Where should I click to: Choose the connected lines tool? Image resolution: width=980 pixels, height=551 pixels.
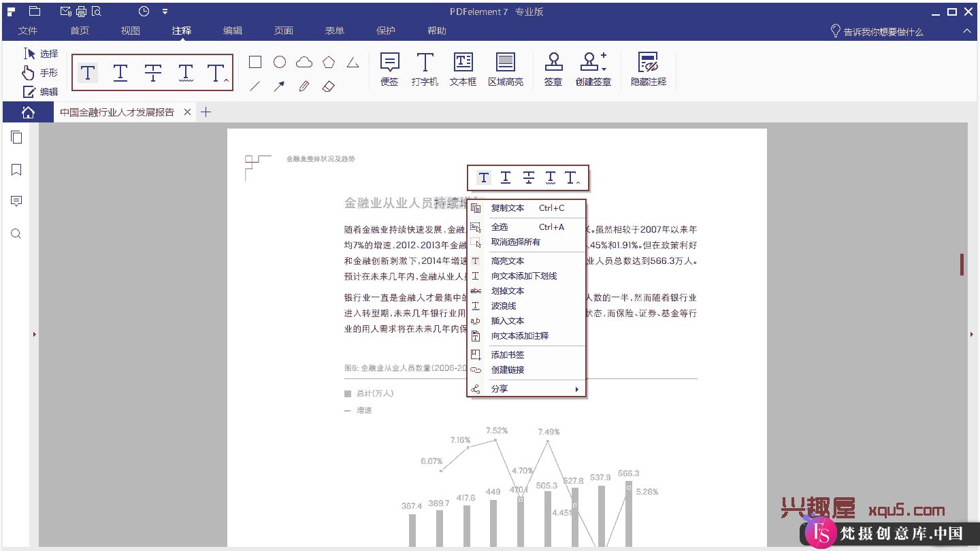(353, 63)
